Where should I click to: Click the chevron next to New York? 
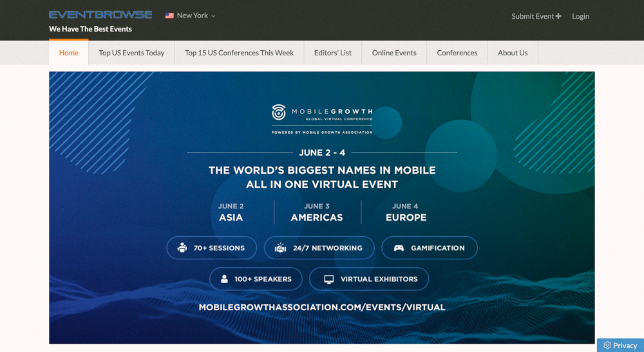click(x=213, y=16)
